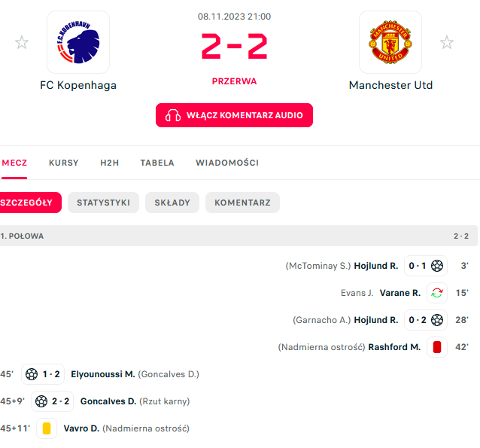Viewport: 480px width, 448px height.
Task: Turn on the audio commentary button
Action: (x=234, y=115)
